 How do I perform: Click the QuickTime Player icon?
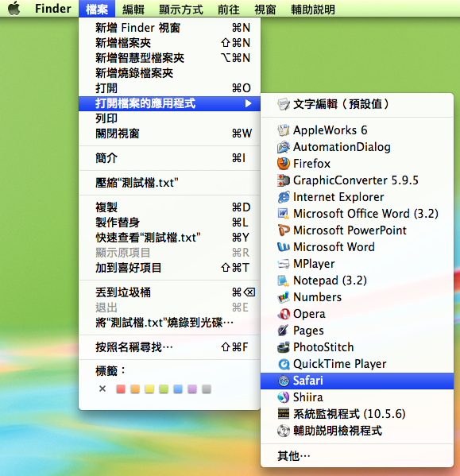[x=284, y=364]
